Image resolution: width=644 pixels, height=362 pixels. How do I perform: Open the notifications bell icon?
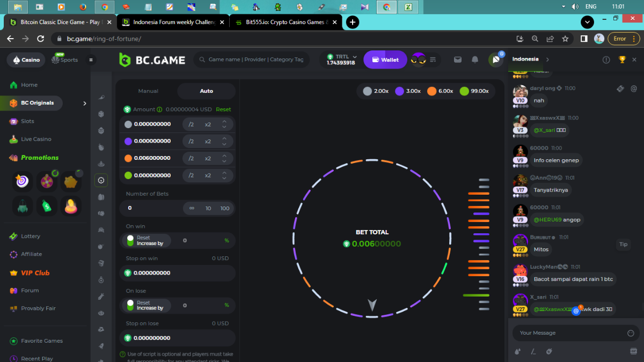pyautogui.click(x=474, y=60)
